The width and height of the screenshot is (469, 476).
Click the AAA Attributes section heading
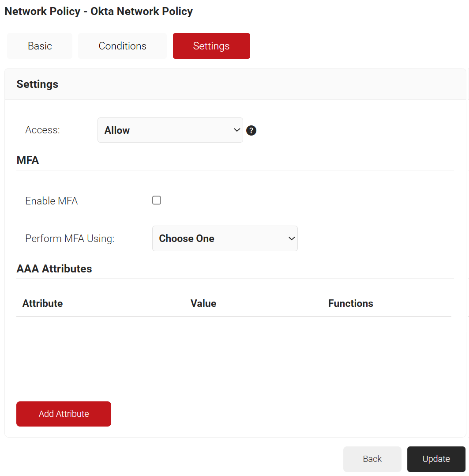[x=54, y=268]
